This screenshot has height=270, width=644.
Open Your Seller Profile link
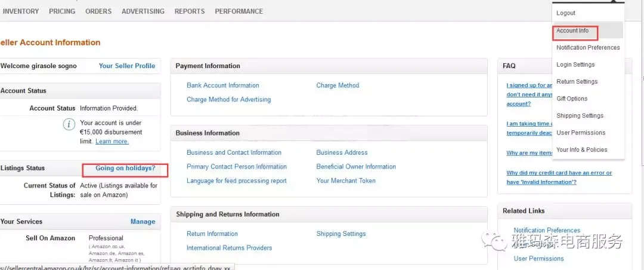[127, 66]
